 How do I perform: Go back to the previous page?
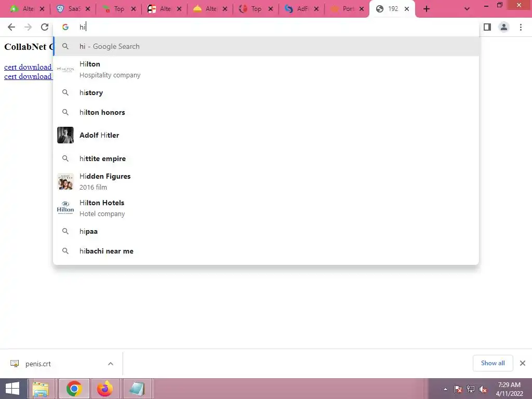tap(11, 27)
